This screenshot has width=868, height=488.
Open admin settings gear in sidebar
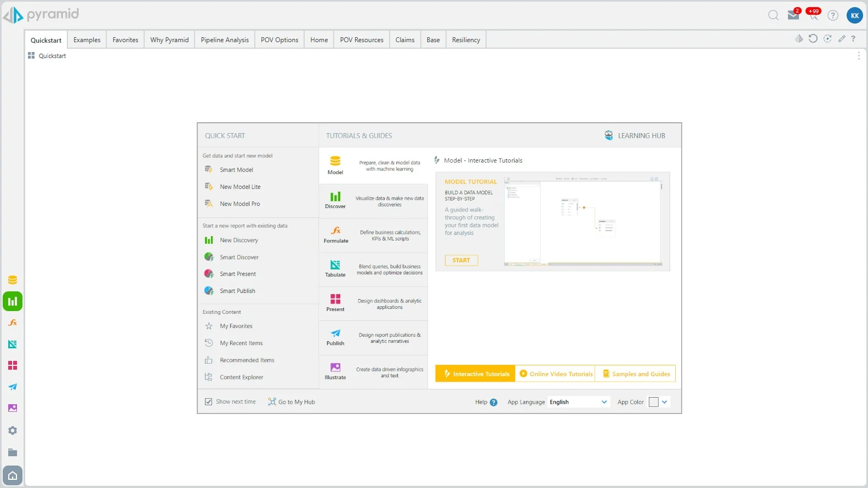[13, 430]
